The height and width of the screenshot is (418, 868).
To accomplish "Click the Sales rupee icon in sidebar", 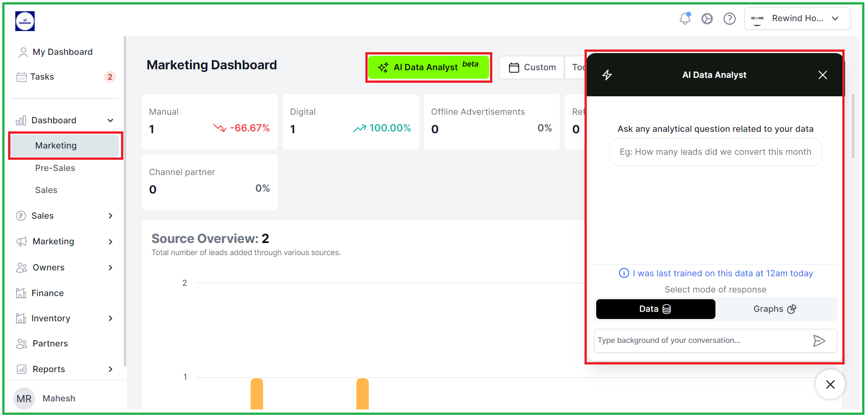I will coord(21,216).
